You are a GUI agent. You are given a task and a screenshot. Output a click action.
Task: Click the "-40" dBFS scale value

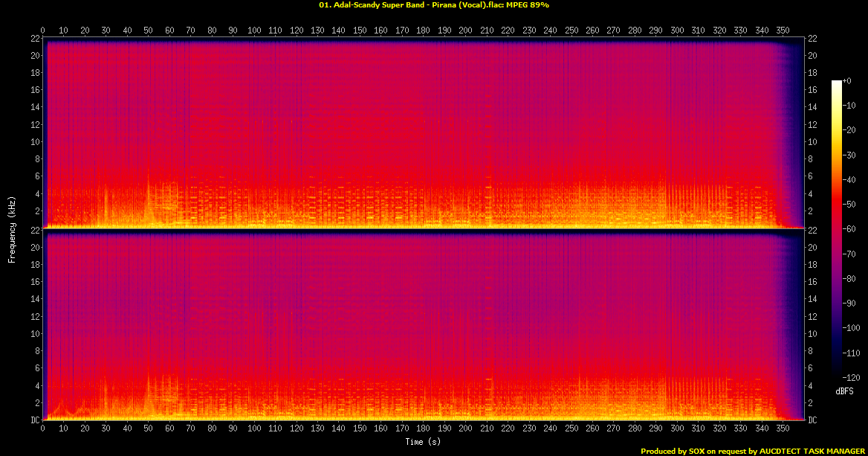pyautogui.click(x=849, y=179)
